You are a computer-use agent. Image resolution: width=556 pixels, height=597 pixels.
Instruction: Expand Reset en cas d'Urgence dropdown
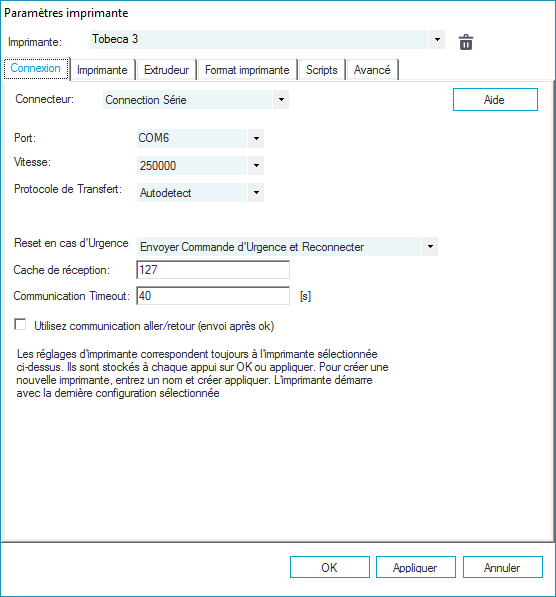(x=430, y=247)
